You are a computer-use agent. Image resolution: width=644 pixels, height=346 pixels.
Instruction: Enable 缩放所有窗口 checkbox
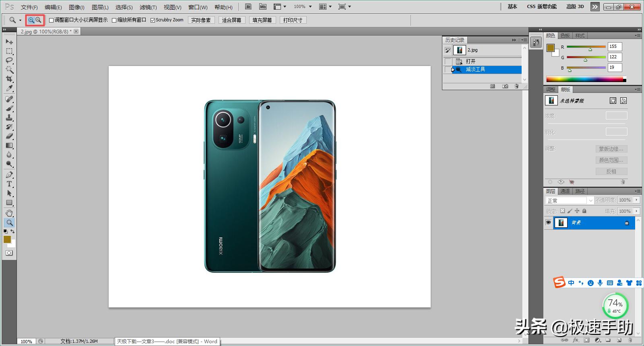(x=114, y=20)
